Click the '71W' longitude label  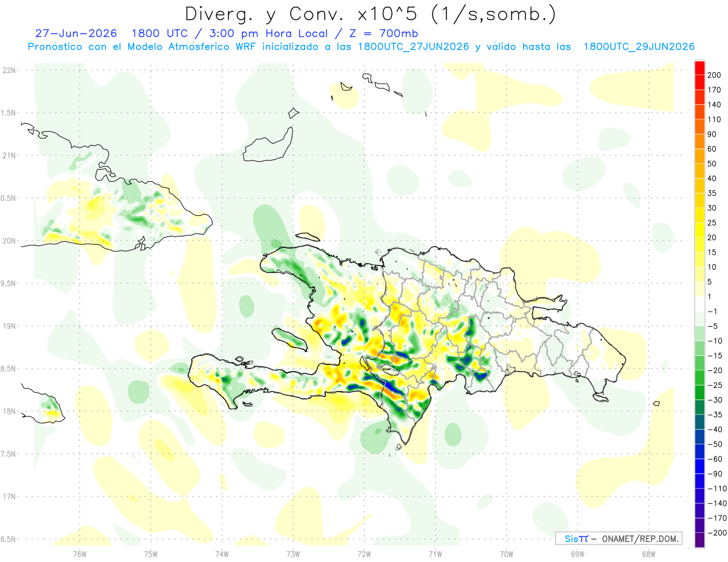435,554
